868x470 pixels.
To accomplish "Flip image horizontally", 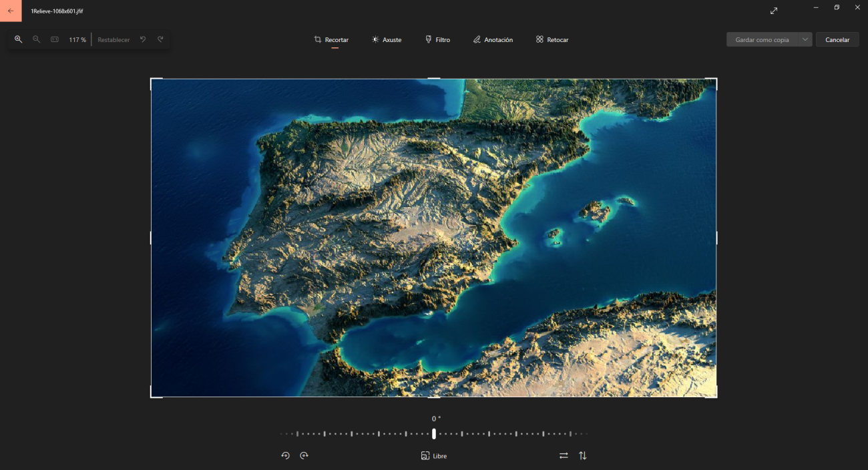I will 564,455.
